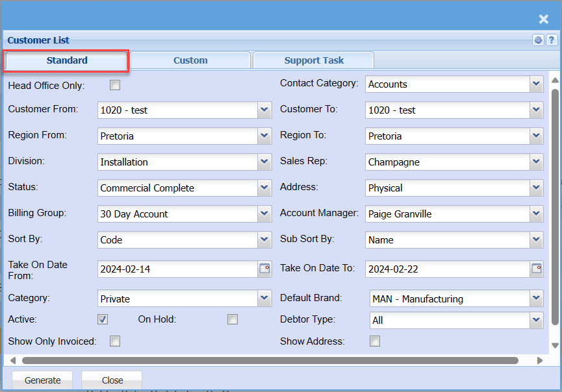This screenshot has width=562, height=392.
Task: Tick the On Hold checkbox
Action: pos(233,319)
